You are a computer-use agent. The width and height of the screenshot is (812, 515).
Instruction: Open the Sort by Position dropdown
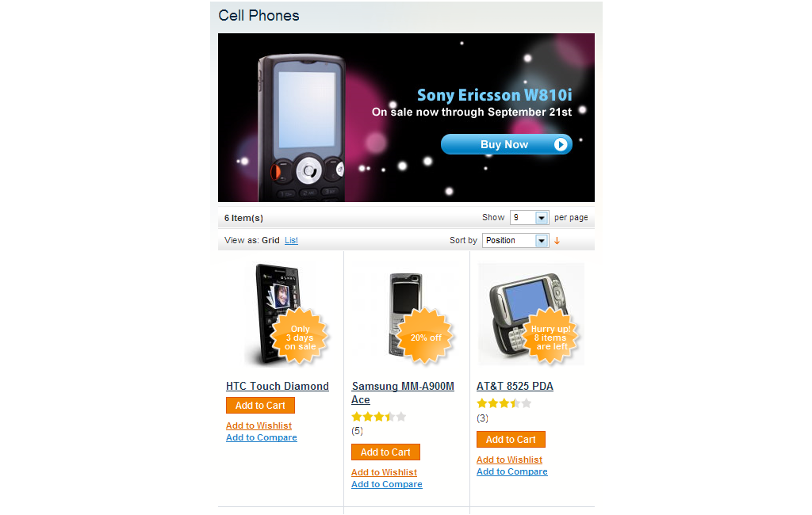515,241
